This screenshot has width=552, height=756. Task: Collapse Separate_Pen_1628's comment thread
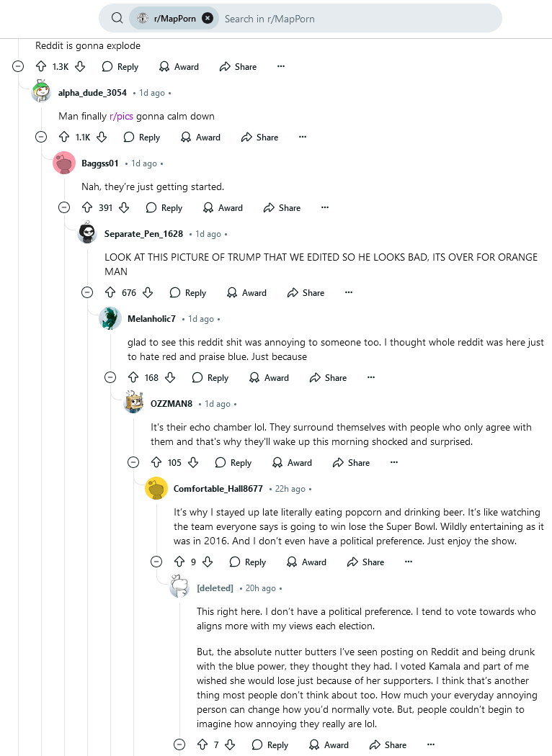point(87,292)
